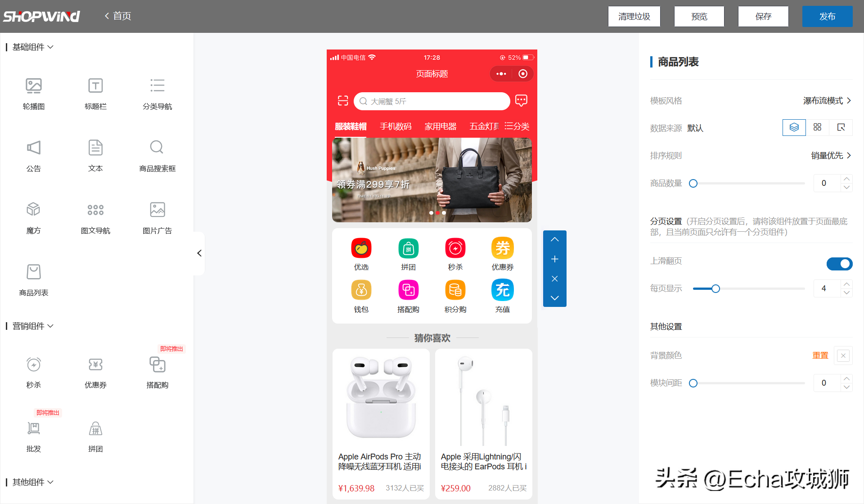Select the Apple EarPods product card
Viewport: 864px width, 504px height.
(x=484, y=424)
